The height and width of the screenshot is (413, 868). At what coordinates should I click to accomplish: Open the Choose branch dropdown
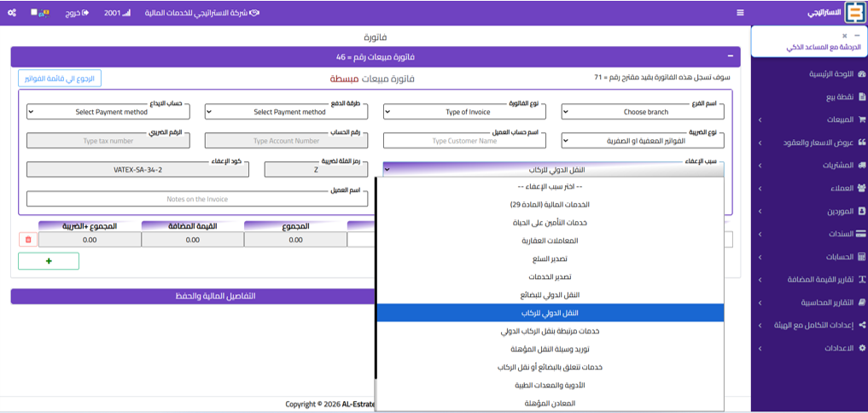[x=643, y=111]
